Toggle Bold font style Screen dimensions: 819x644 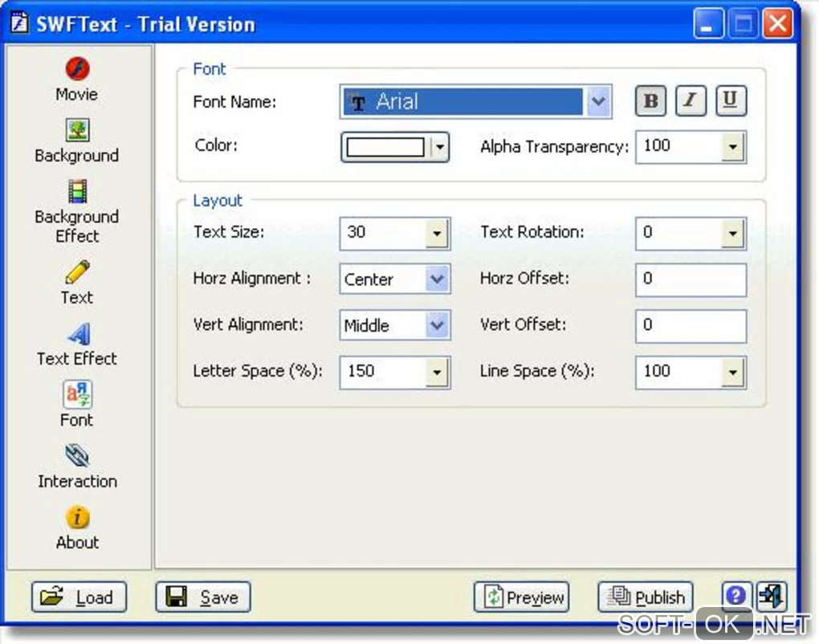point(650,101)
